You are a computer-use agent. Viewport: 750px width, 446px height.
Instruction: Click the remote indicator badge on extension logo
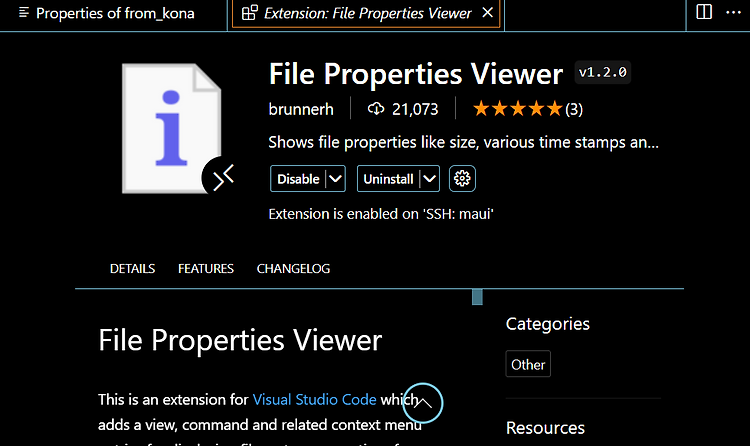click(220, 178)
